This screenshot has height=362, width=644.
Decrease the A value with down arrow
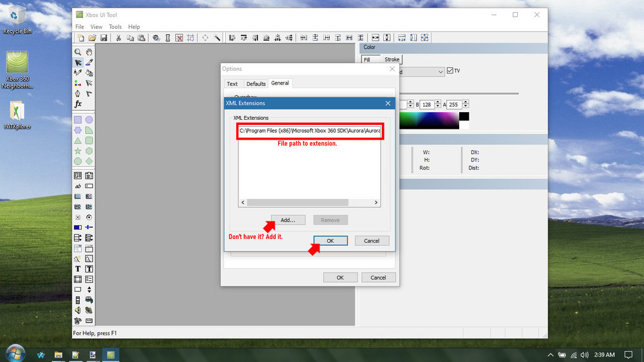(466, 107)
